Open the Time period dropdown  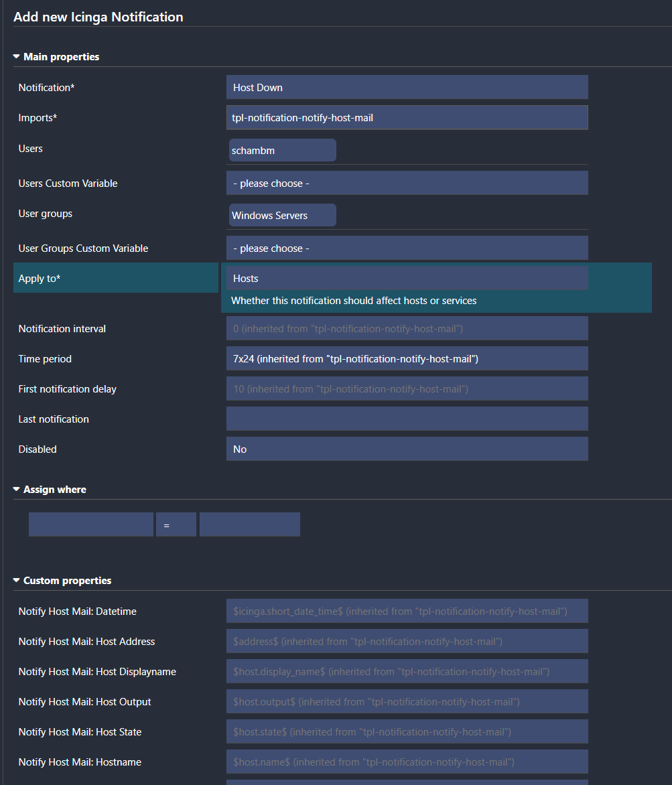point(407,359)
